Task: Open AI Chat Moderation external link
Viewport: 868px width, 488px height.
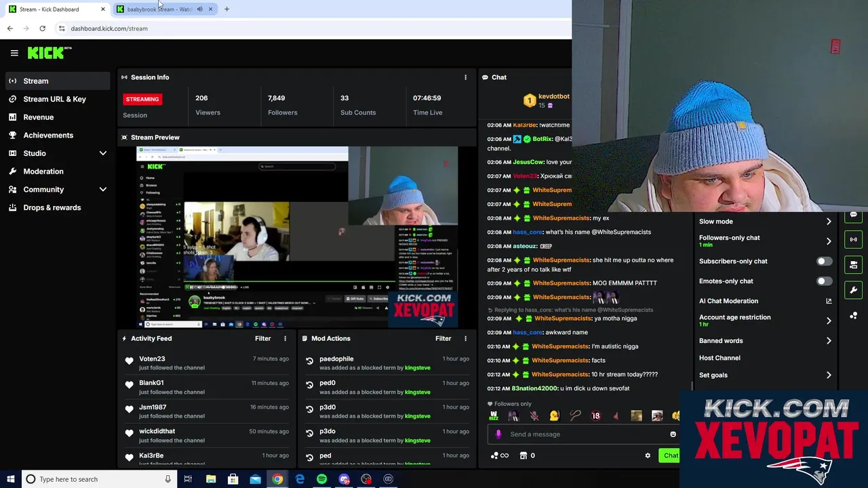Action: 829,301
